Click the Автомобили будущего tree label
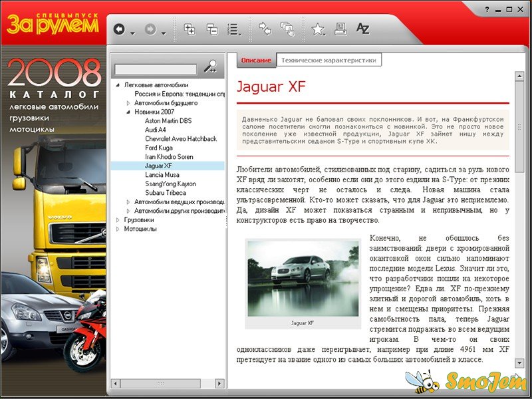This screenshot has height=399, width=532. (166, 103)
